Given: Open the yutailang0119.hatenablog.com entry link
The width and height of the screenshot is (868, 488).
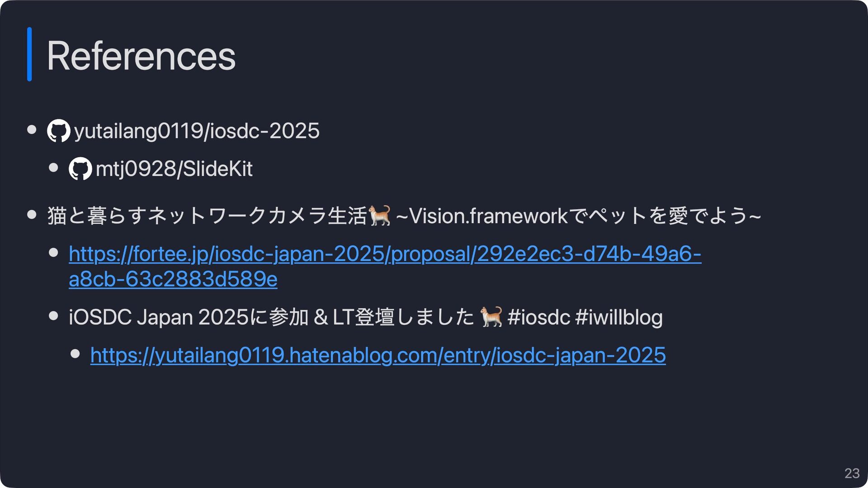Looking at the screenshot, I should (378, 355).
